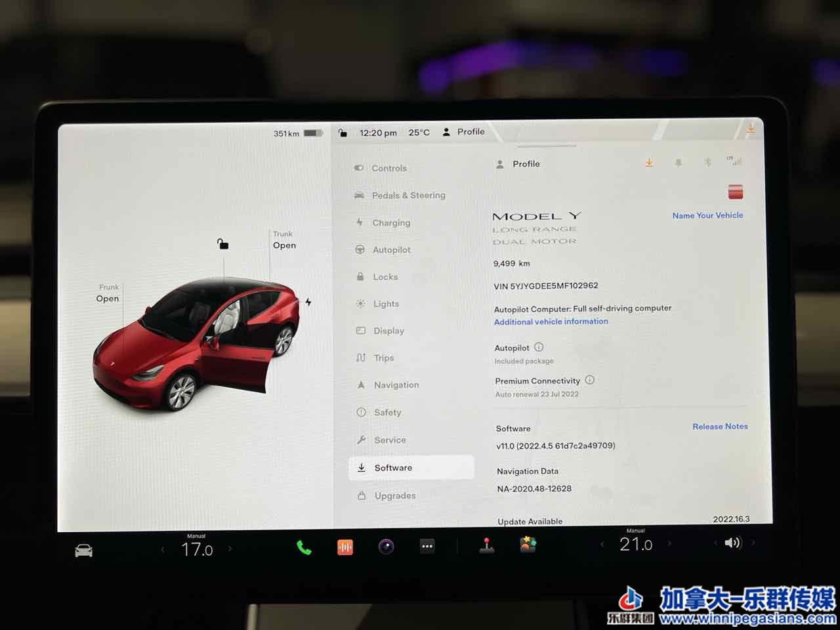
Task: Open Autopilot info circle icon
Action: click(x=539, y=347)
